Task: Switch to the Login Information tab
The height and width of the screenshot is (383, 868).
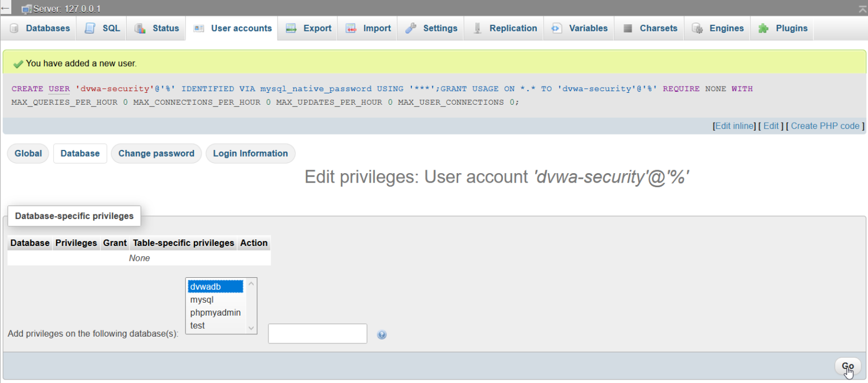Action: coord(250,153)
